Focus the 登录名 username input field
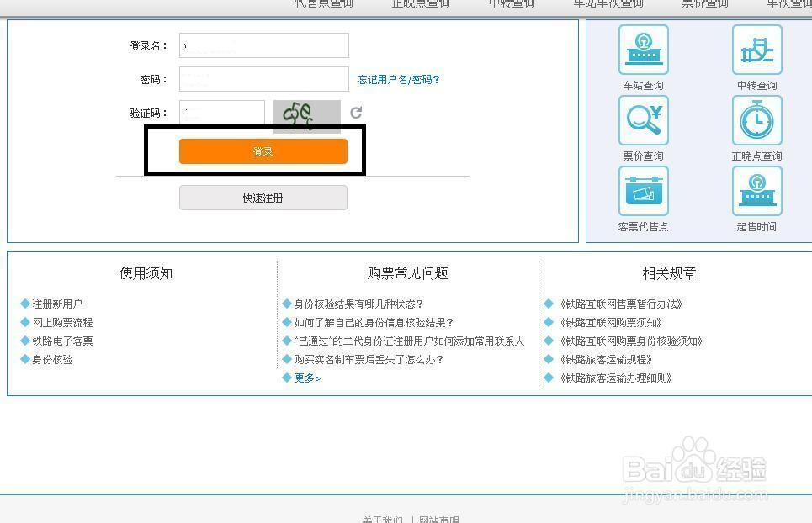 [263, 45]
